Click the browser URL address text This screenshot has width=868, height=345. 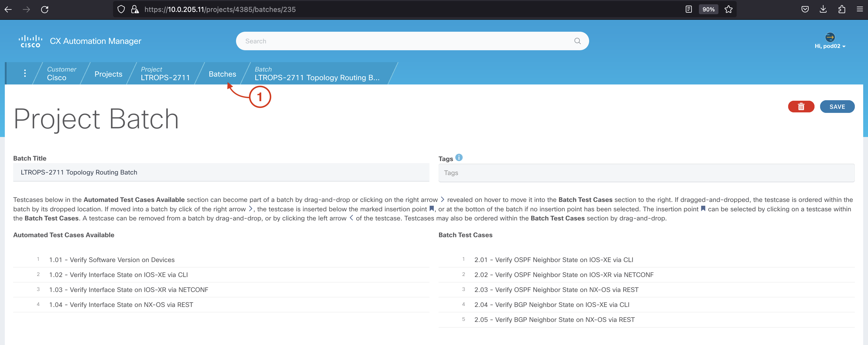[220, 9]
